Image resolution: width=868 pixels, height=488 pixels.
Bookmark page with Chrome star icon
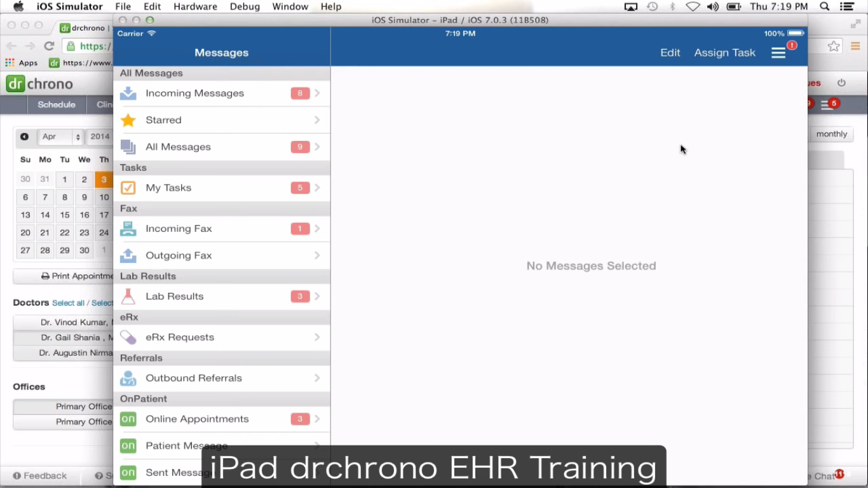pos(834,46)
